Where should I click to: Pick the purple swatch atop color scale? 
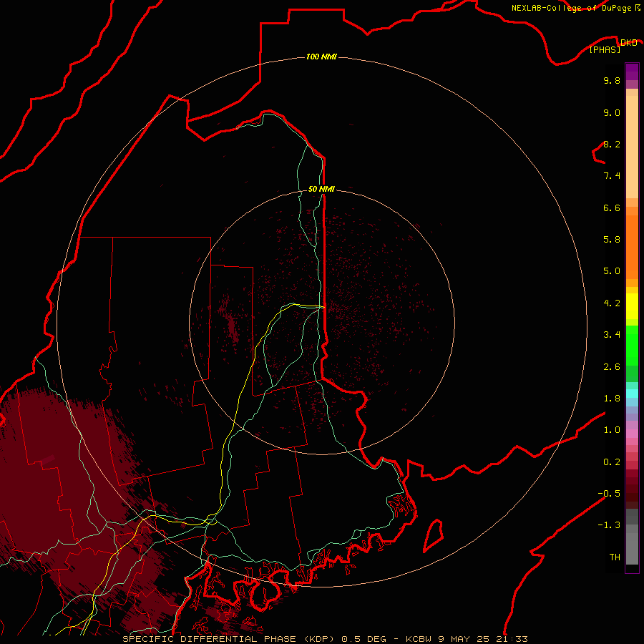pos(632,72)
